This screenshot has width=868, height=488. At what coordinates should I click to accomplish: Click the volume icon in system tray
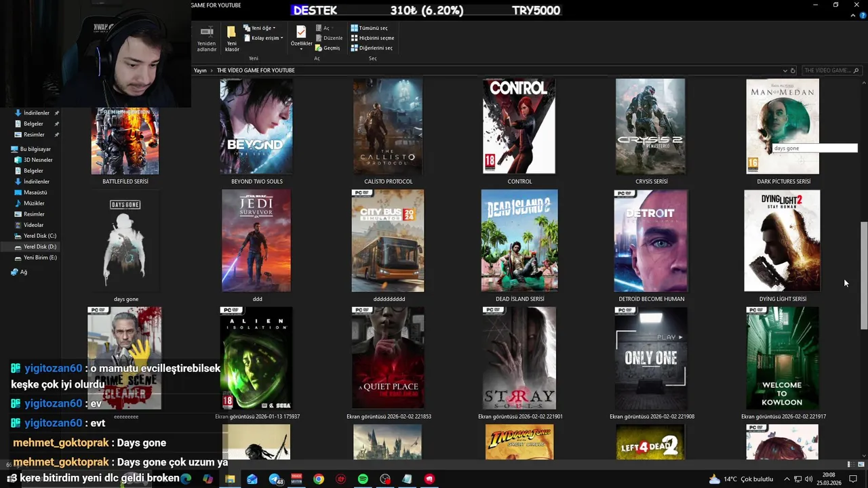tap(808, 479)
